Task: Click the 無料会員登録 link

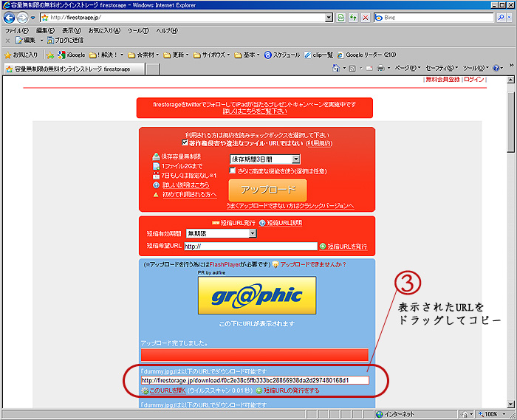Action: click(442, 80)
